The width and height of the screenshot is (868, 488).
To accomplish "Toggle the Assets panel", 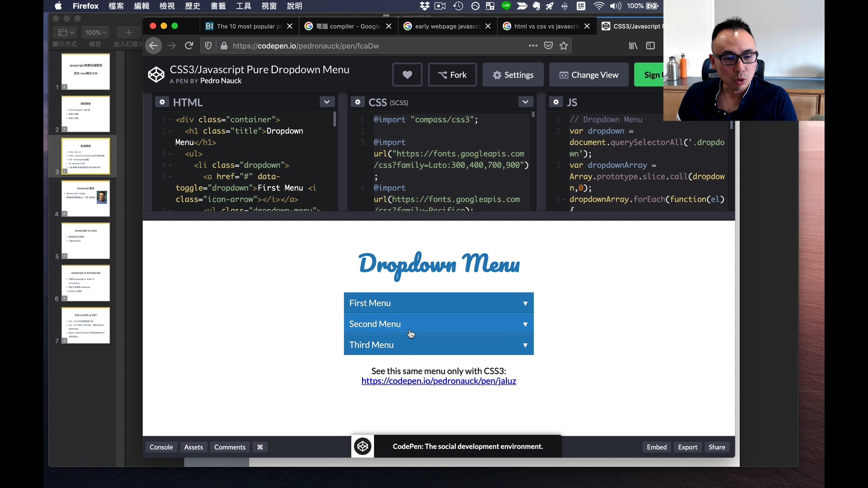I will (x=193, y=447).
